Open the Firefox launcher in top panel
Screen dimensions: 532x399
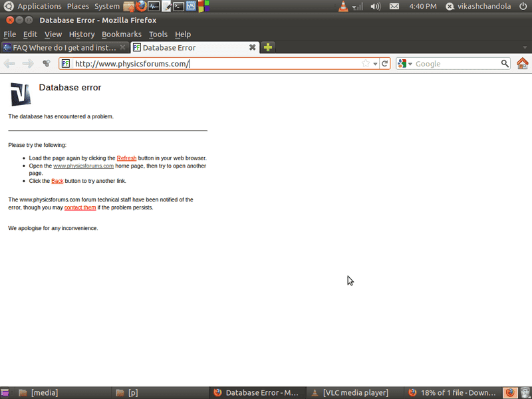(x=141, y=6)
